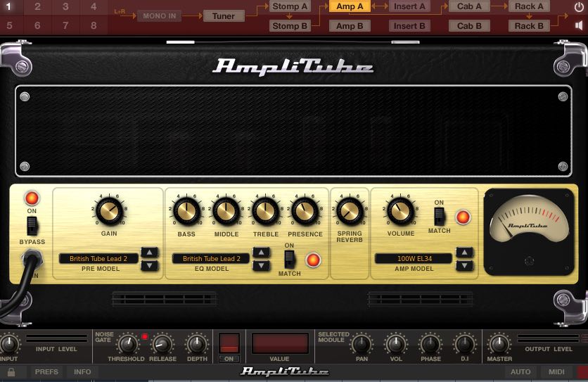Toggle the amp Bypass switch
588x382 pixels.
coord(32,226)
